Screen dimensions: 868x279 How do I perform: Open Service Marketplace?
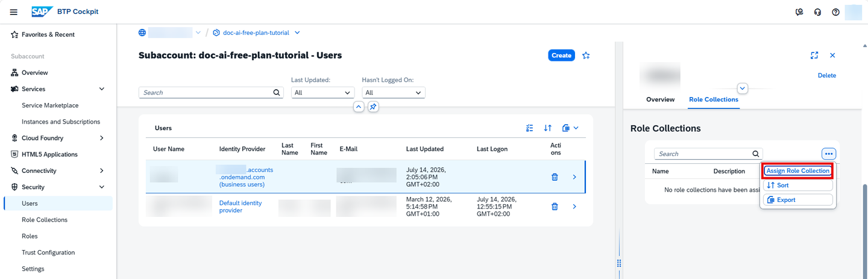pos(50,105)
